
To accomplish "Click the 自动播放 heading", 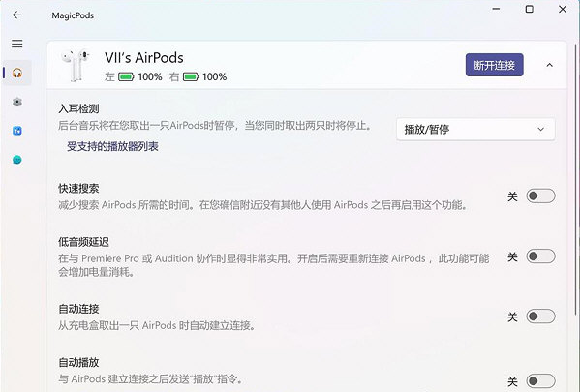I will (78, 362).
